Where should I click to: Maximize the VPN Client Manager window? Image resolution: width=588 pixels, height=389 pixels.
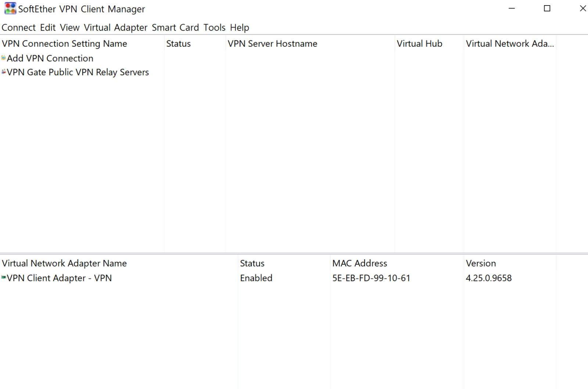click(547, 8)
